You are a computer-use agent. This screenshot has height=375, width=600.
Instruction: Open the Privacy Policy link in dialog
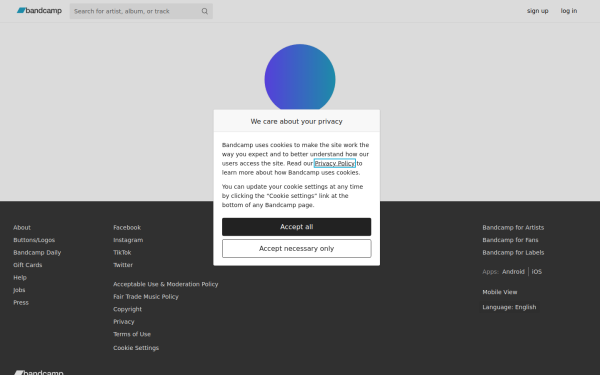point(334,163)
